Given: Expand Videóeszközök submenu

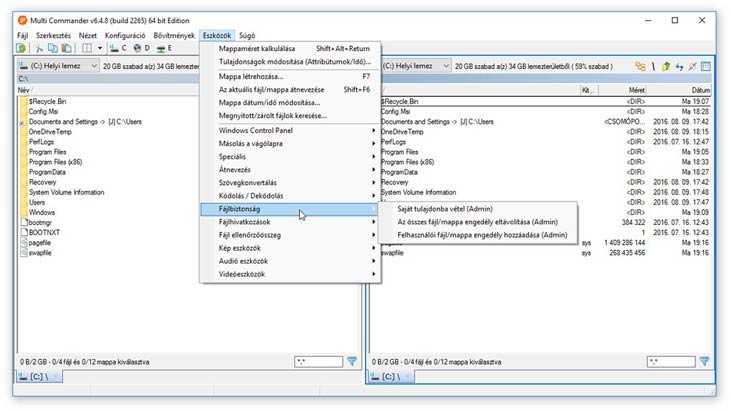Looking at the screenshot, I should tap(291, 274).
